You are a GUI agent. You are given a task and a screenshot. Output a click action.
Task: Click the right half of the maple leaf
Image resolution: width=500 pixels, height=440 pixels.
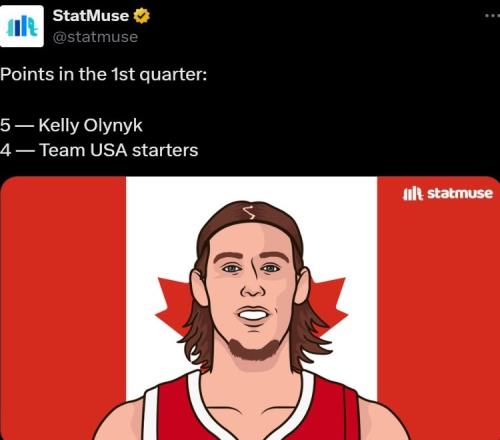pyautogui.click(x=328, y=305)
